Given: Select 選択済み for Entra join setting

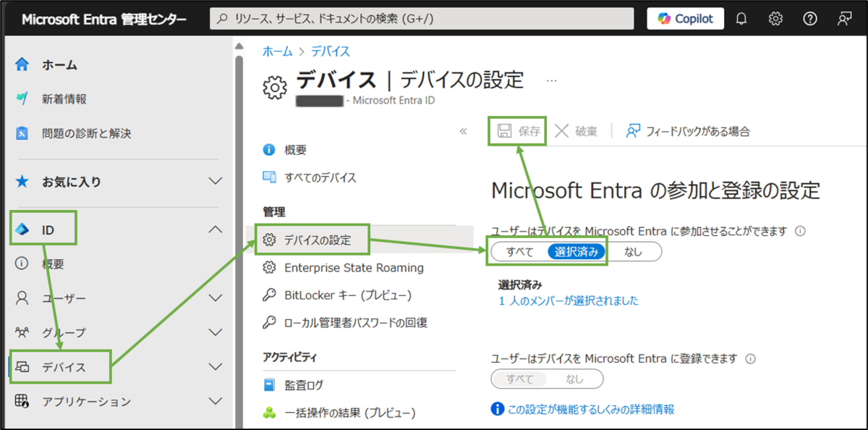Looking at the screenshot, I should [x=576, y=252].
